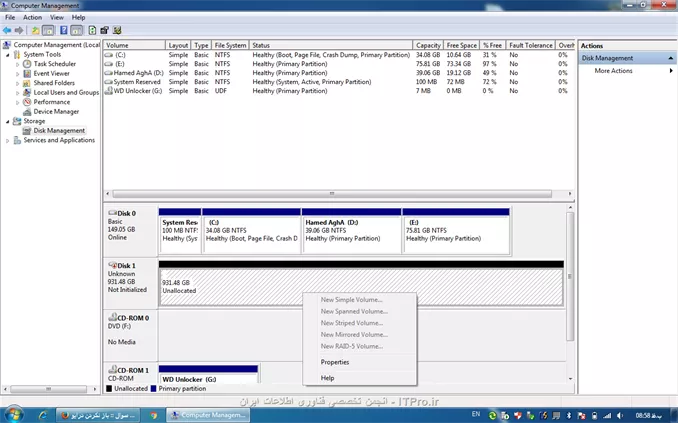The height and width of the screenshot is (423, 678).
Task: Toggle the Show/Hide Console Tree toolbar icon
Action: 48,30
